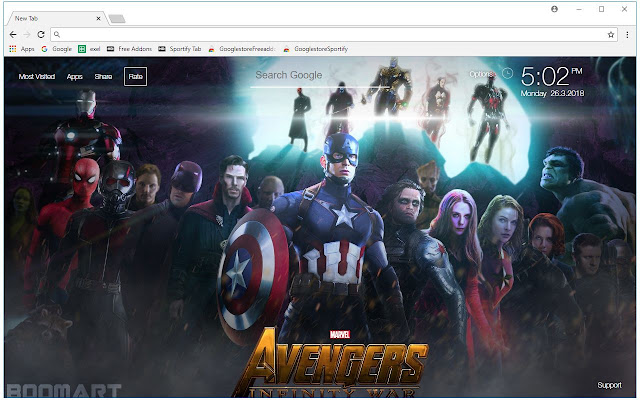Viewport: 640px width, 400px height.
Task: Click the GooglestoreSportify bookmark icon
Action: [287, 49]
